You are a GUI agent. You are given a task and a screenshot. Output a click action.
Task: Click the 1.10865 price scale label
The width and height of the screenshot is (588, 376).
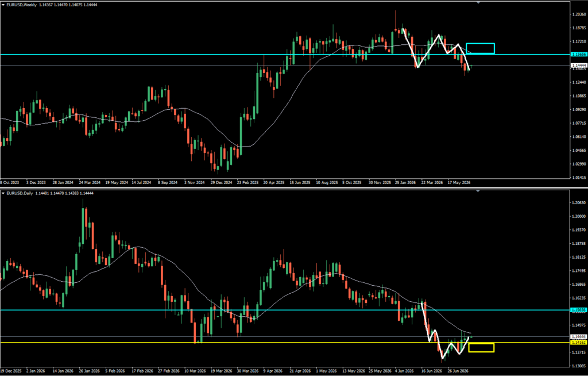pos(579,96)
